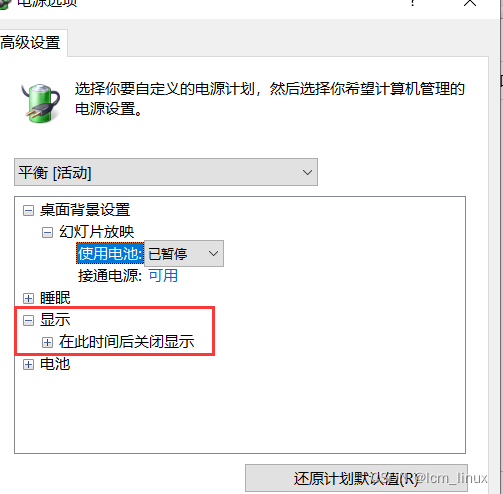This screenshot has width=503, height=494.
Task: Collapse the 幻灯片放映 minus box
Action: coord(47,232)
